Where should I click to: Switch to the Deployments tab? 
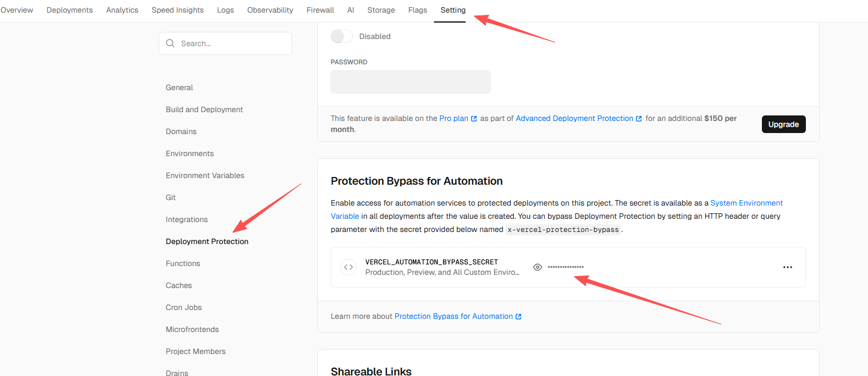coord(70,10)
